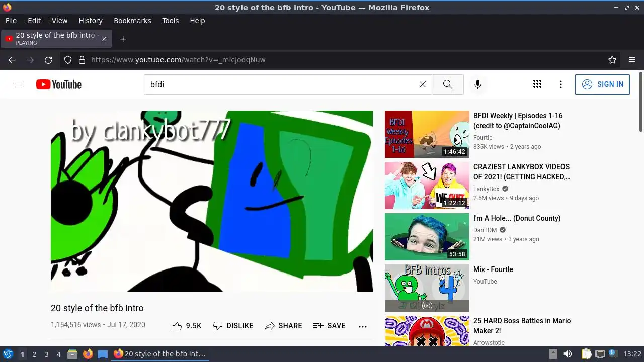Start voice search with the microphone
The height and width of the screenshot is (362, 644).
[x=478, y=84]
